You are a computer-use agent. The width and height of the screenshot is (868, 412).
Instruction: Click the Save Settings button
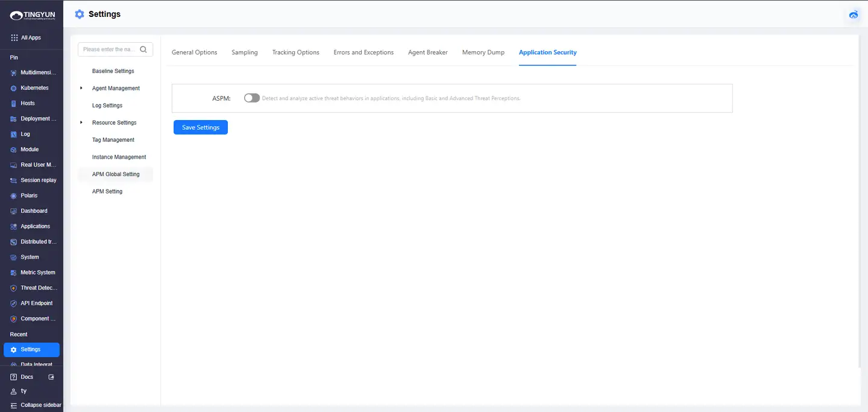point(200,127)
